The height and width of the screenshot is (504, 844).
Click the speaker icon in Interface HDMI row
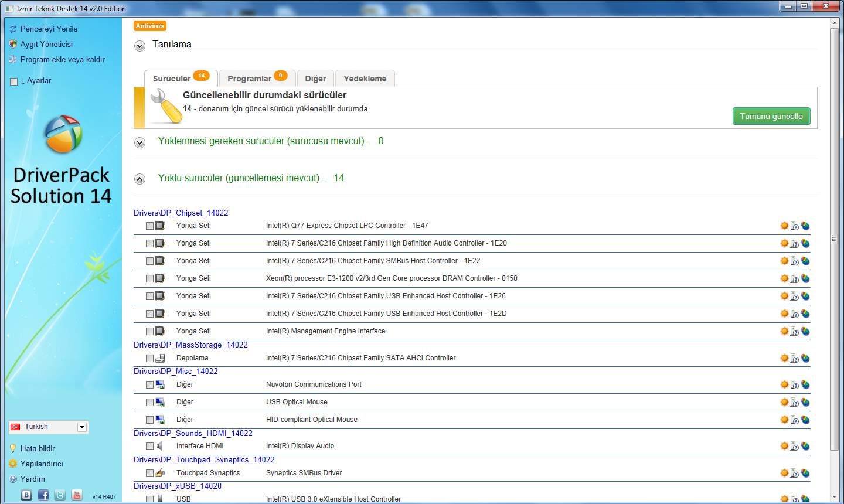(x=159, y=446)
